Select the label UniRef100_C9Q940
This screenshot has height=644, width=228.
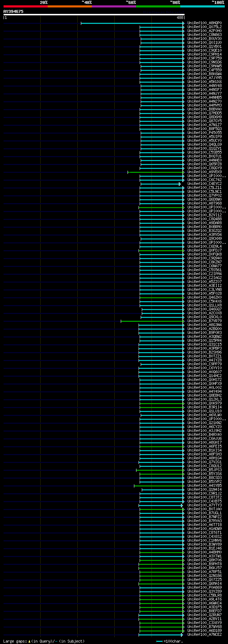click(204, 258)
